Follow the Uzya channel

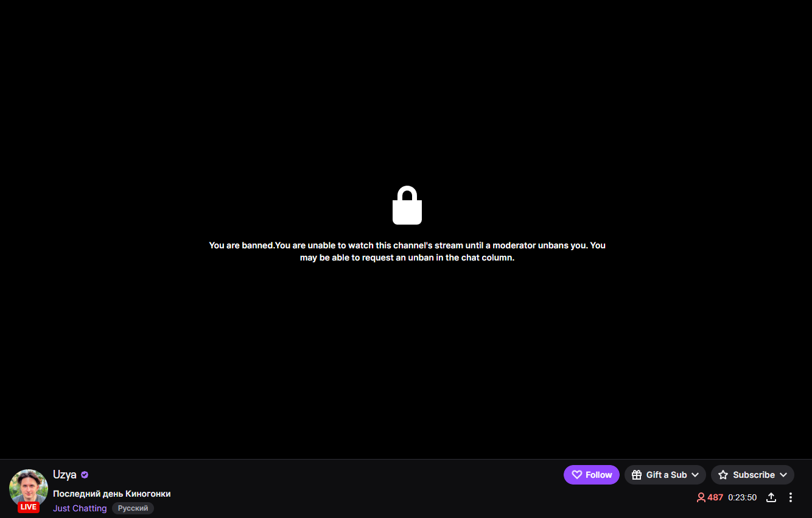pyautogui.click(x=592, y=475)
